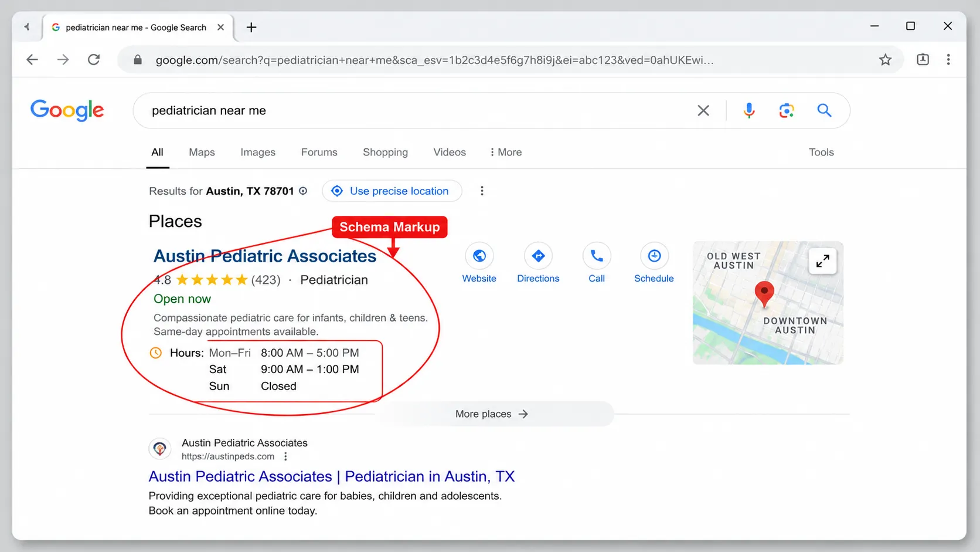This screenshot has height=552, width=980.
Task: View site info lock icon in address bar
Action: click(138, 60)
